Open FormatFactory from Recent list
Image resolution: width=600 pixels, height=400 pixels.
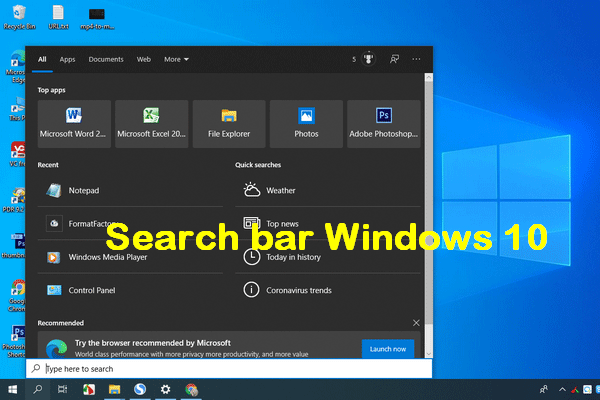[130, 224]
